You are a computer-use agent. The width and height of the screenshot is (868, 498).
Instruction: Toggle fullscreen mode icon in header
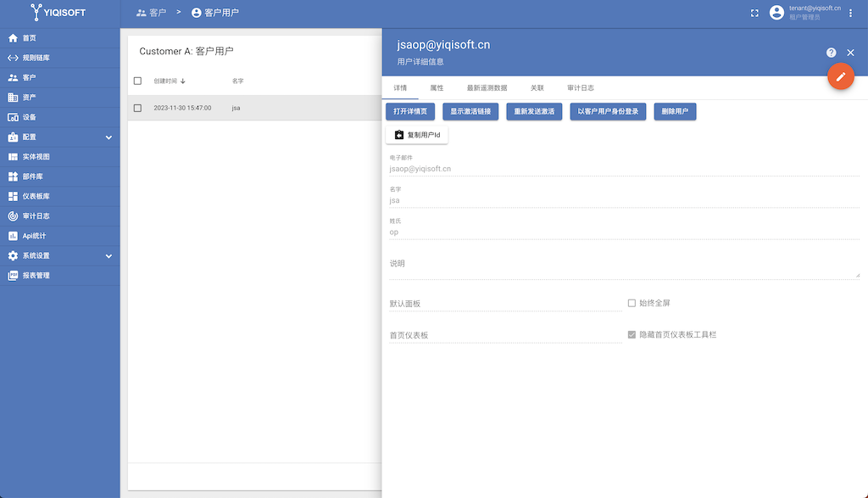tap(754, 13)
